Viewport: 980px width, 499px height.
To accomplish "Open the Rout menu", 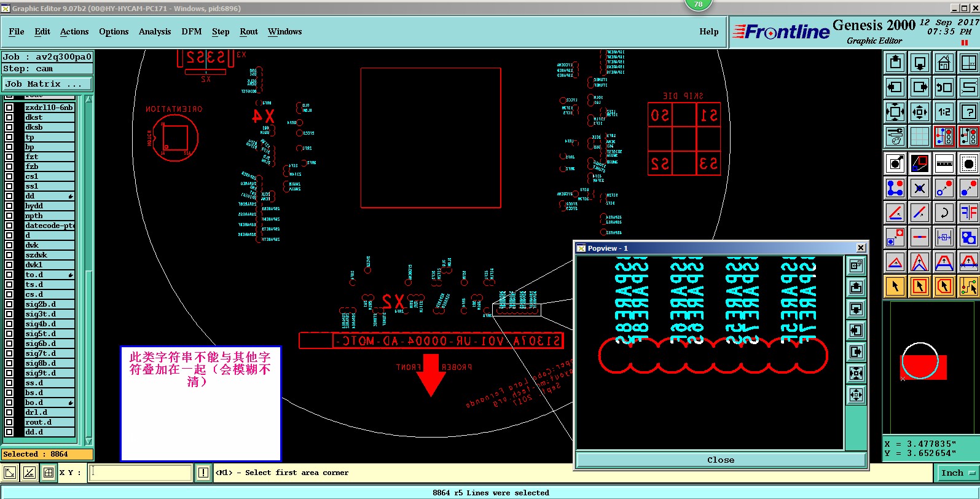I will [249, 32].
